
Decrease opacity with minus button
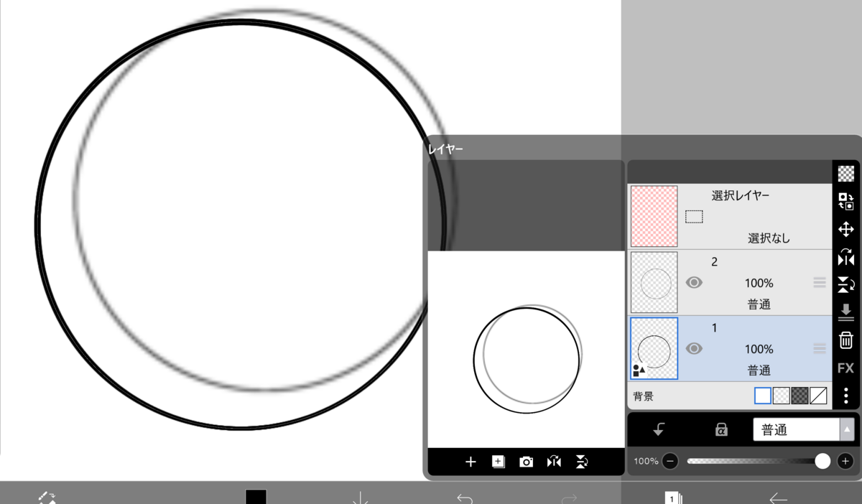pyautogui.click(x=670, y=461)
